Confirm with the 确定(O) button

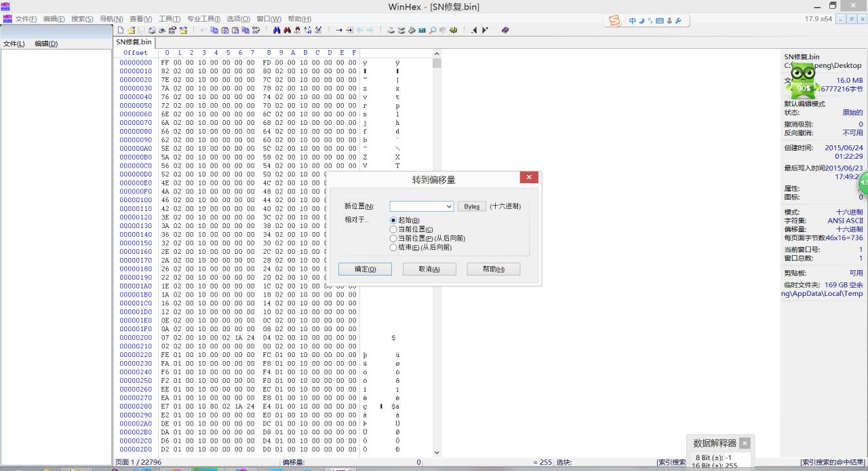[365, 269]
